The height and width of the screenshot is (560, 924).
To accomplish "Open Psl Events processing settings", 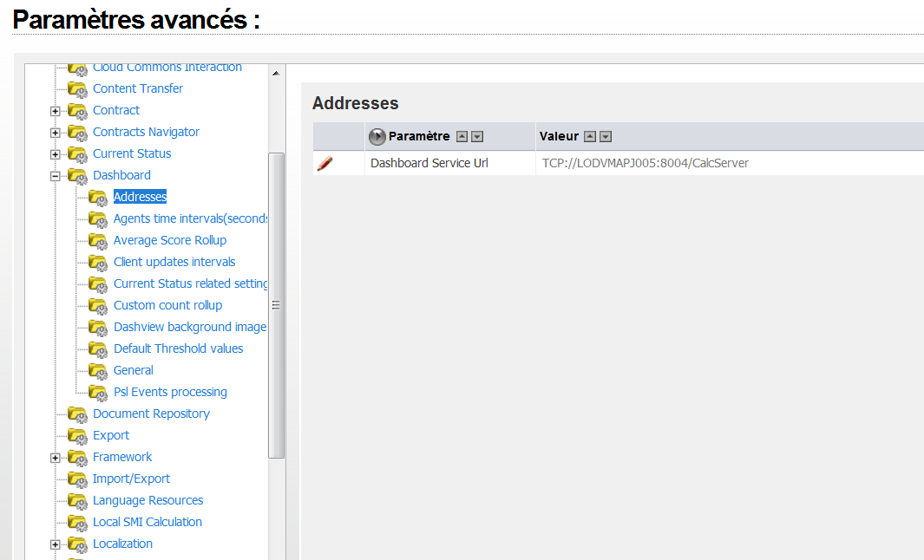I will (170, 392).
